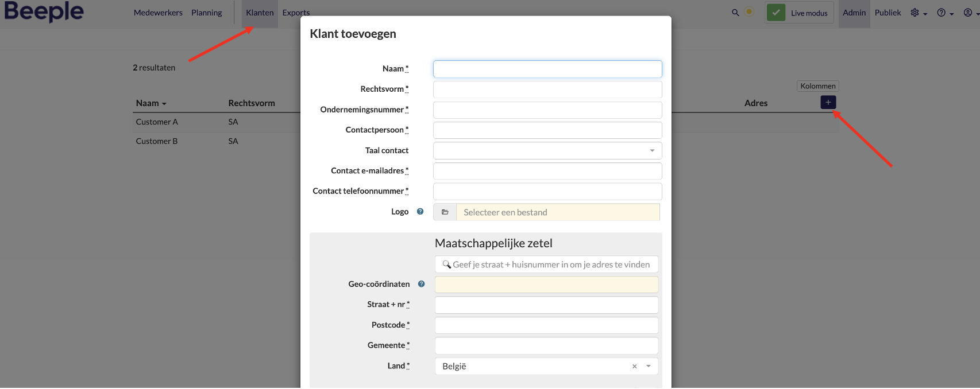Screen dimensions: 980x389
Task: Toggle the green Live modus checkmark
Action: pos(776,13)
